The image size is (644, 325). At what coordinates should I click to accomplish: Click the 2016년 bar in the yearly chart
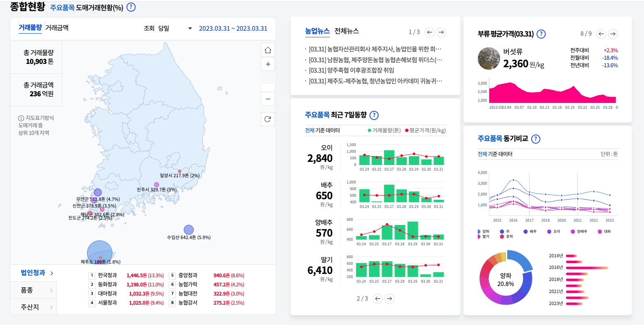point(587,267)
